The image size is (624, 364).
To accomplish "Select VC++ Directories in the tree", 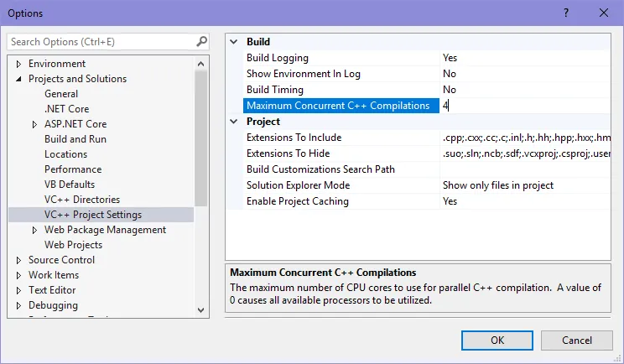I will pos(82,200).
